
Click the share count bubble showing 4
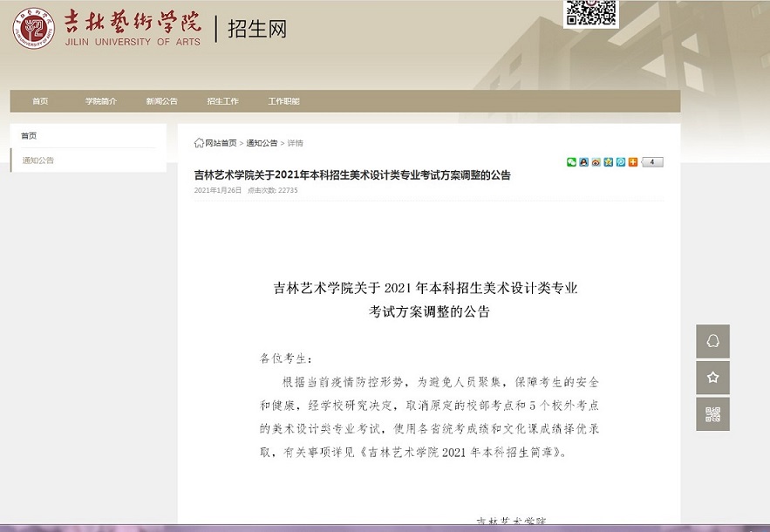coord(652,162)
